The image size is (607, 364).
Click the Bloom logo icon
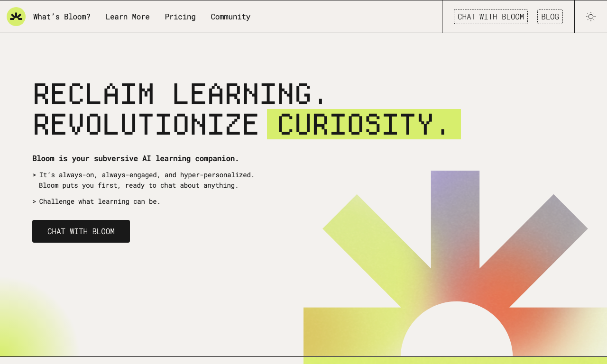point(16,17)
